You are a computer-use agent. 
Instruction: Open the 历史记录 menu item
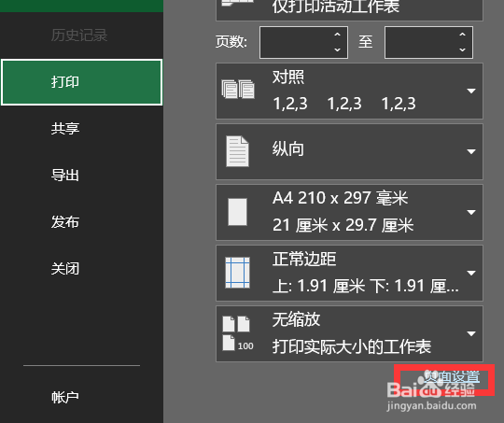tap(79, 35)
